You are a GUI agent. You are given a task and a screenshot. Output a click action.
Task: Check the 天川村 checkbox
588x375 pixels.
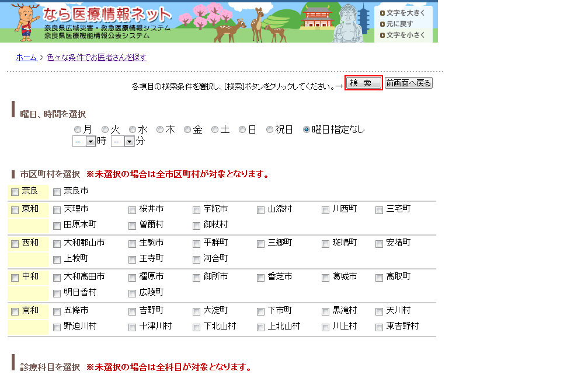point(380,311)
